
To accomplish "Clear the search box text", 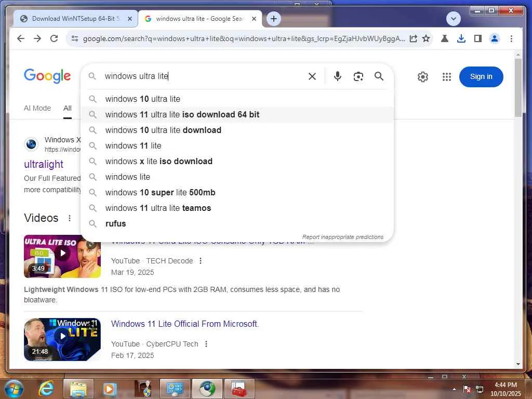I will [x=312, y=76].
